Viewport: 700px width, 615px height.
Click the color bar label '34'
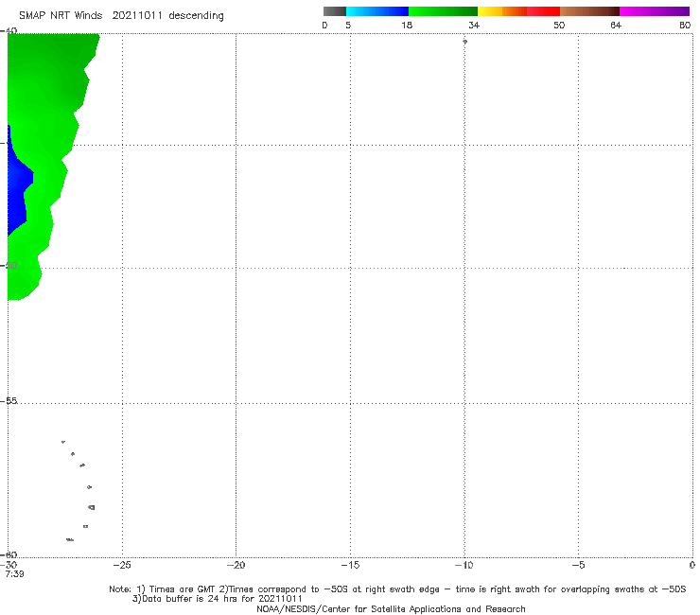(x=474, y=26)
